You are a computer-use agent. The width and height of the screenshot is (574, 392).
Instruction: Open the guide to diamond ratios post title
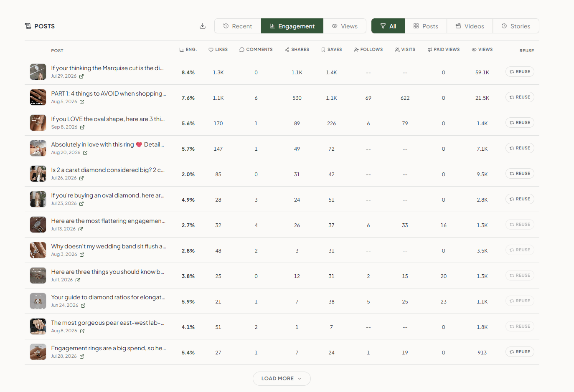(108, 297)
